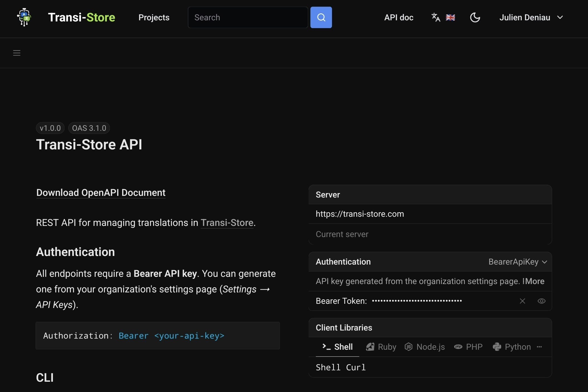Go to API doc page
Screen dimensions: 588x392
[398, 18]
